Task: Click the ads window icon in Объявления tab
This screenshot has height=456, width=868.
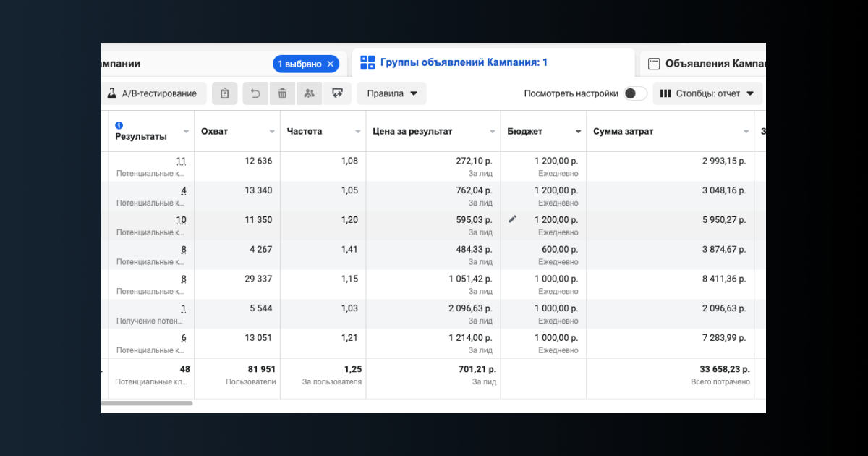Action: point(653,64)
